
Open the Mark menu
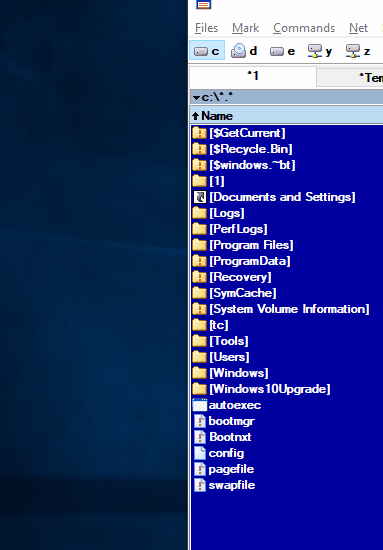point(245,28)
